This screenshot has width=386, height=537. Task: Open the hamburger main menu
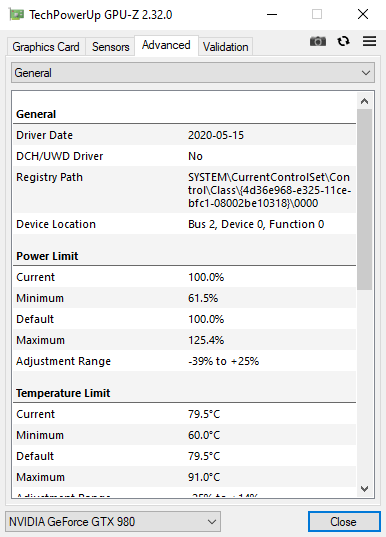pyautogui.click(x=369, y=41)
